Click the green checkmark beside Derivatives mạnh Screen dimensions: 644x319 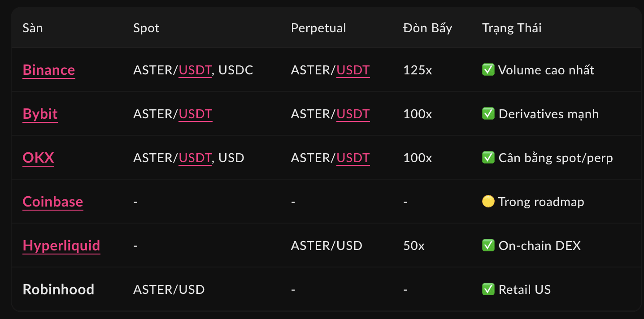(488, 114)
